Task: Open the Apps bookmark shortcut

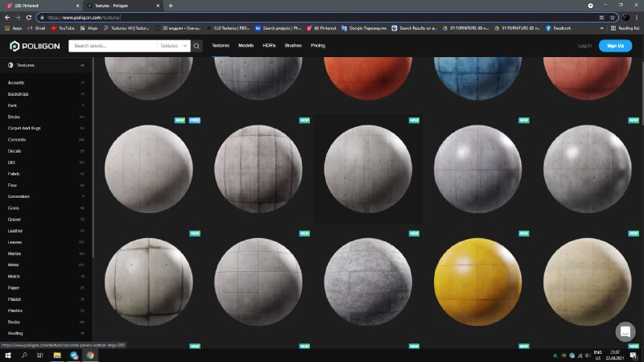Action: (x=14, y=28)
